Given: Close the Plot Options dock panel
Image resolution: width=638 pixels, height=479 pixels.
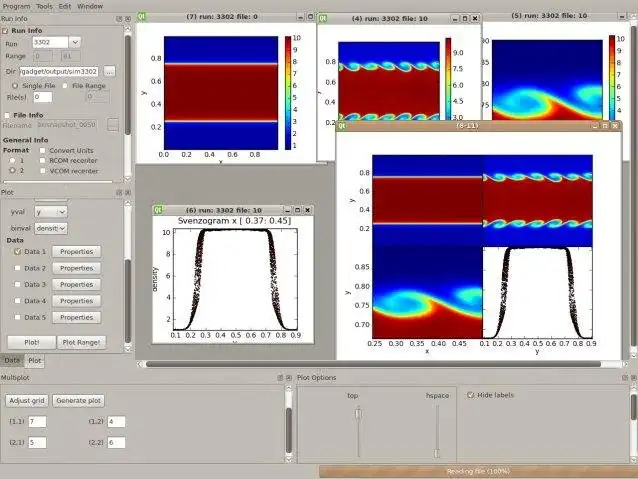Looking at the screenshot, I should click(634, 378).
